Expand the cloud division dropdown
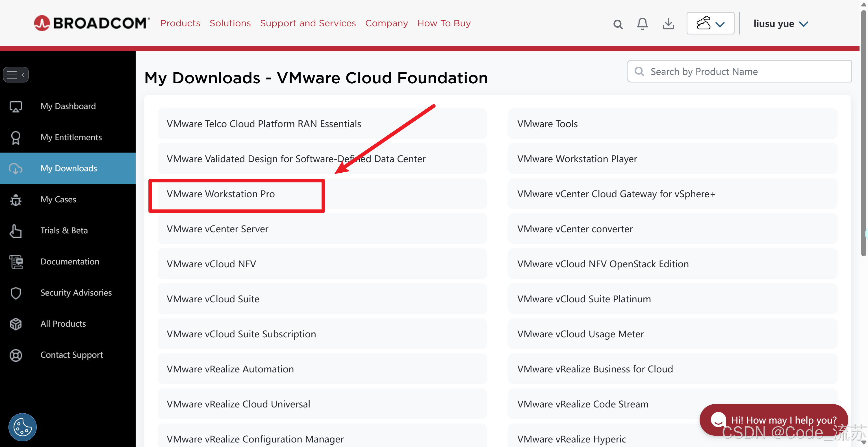 710,23
